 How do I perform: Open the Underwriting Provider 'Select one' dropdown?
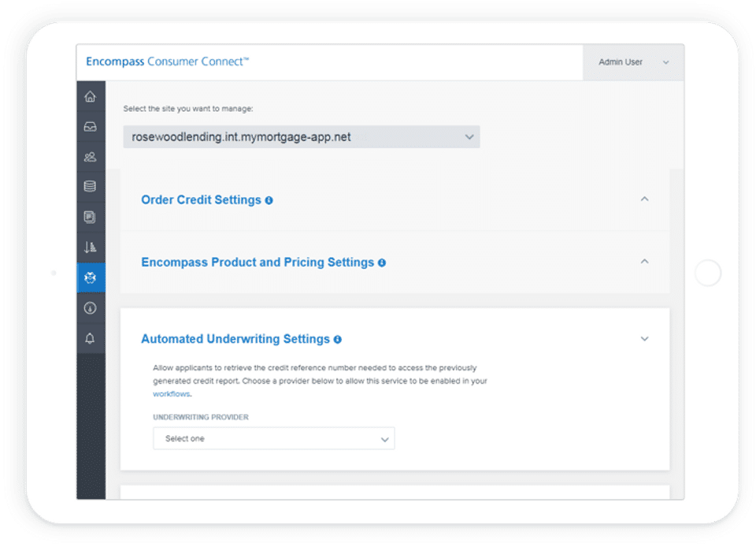point(274,438)
